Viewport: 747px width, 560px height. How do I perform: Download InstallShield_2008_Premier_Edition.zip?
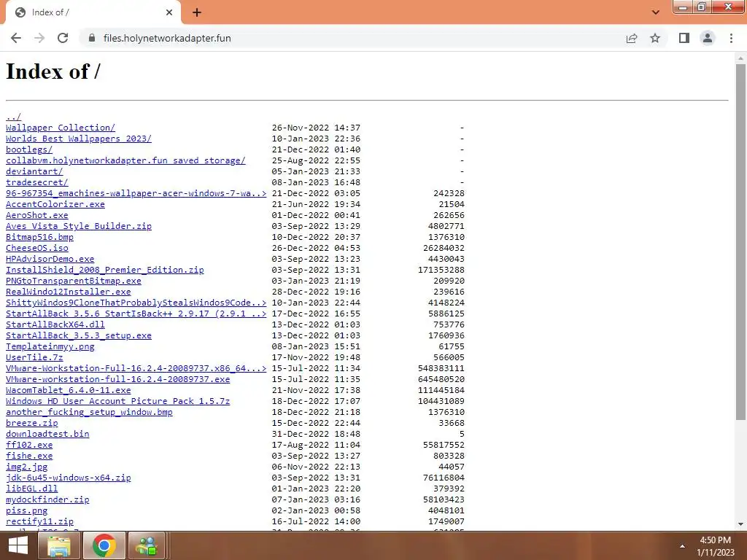click(105, 270)
